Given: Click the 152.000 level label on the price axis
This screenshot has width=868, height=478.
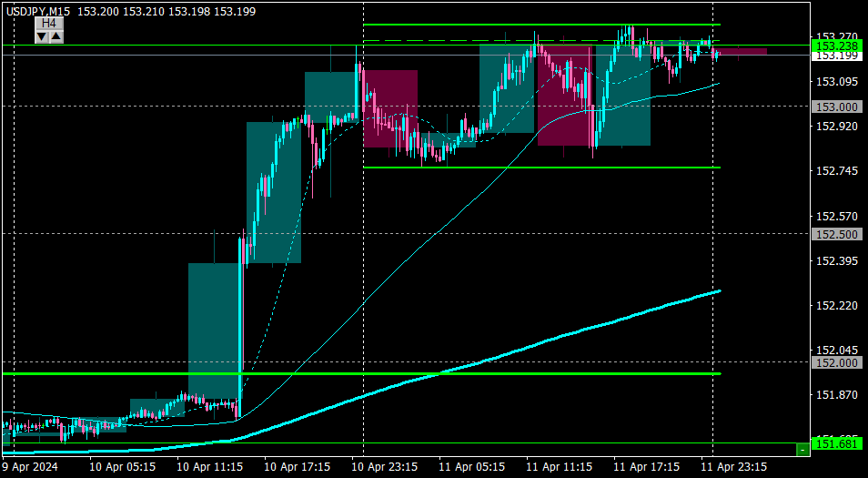Looking at the screenshot, I should point(837,362).
